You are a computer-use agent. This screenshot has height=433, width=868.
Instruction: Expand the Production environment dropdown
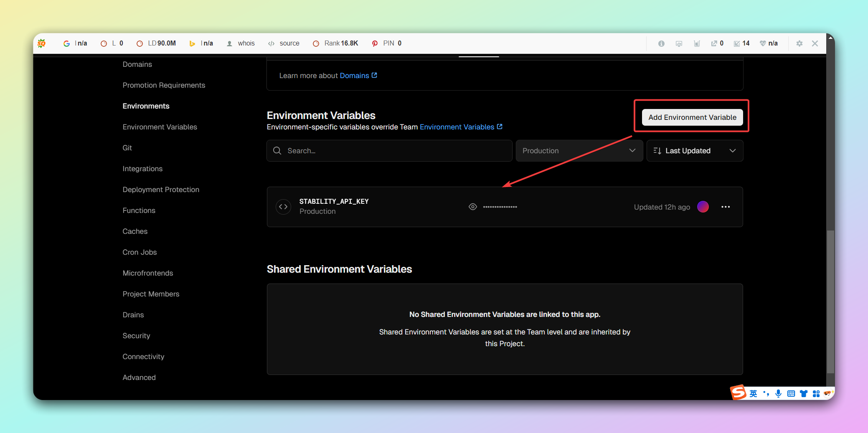click(579, 151)
